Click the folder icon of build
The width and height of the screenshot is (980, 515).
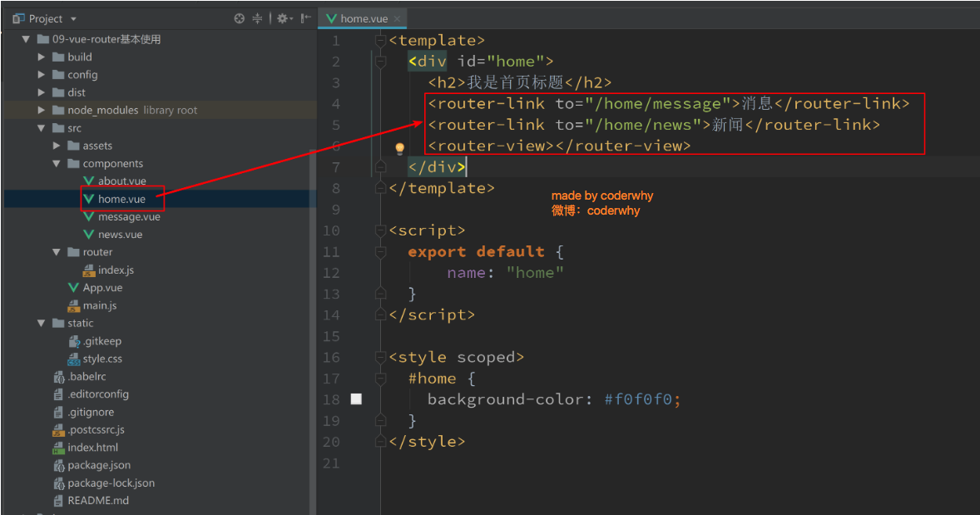click(x=58, y=57)
